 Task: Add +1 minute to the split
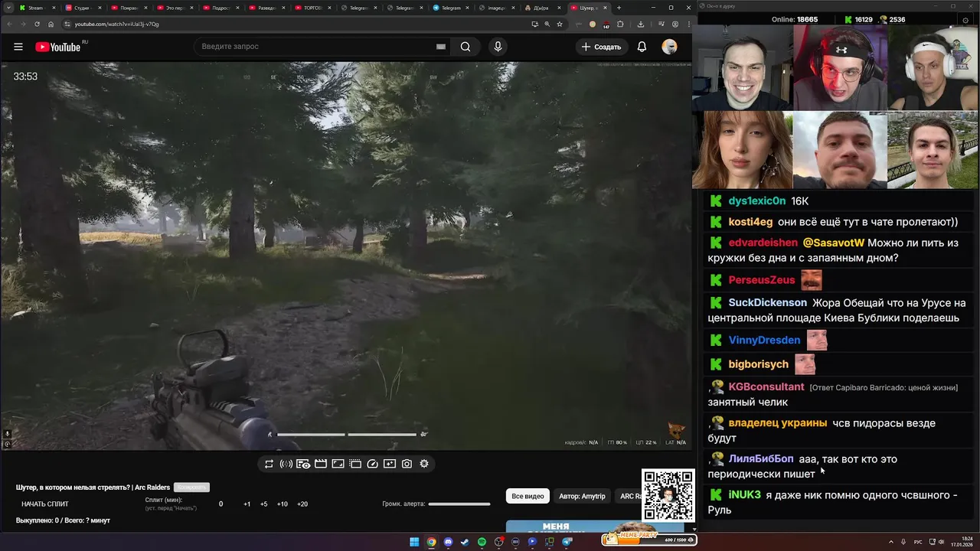(247, 504)
